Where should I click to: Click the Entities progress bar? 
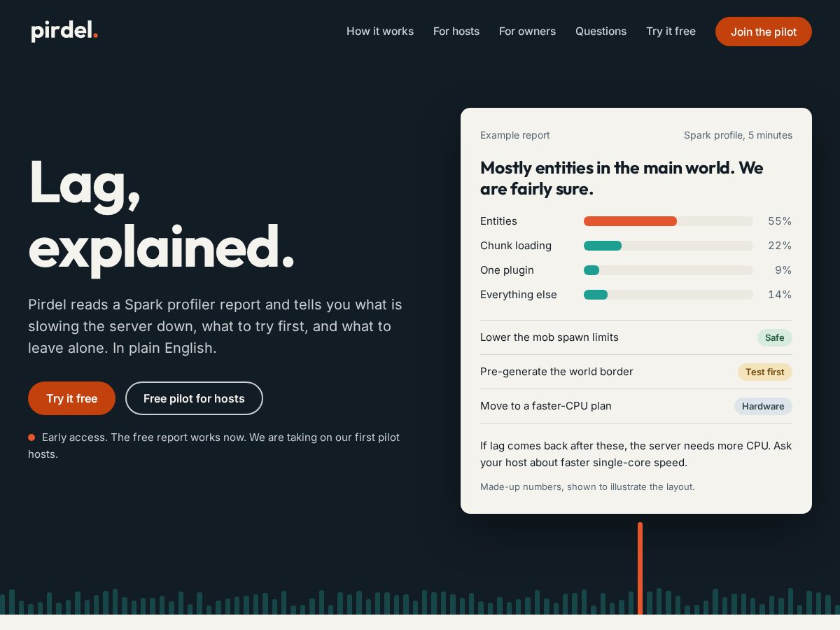[x=668, y=221]
